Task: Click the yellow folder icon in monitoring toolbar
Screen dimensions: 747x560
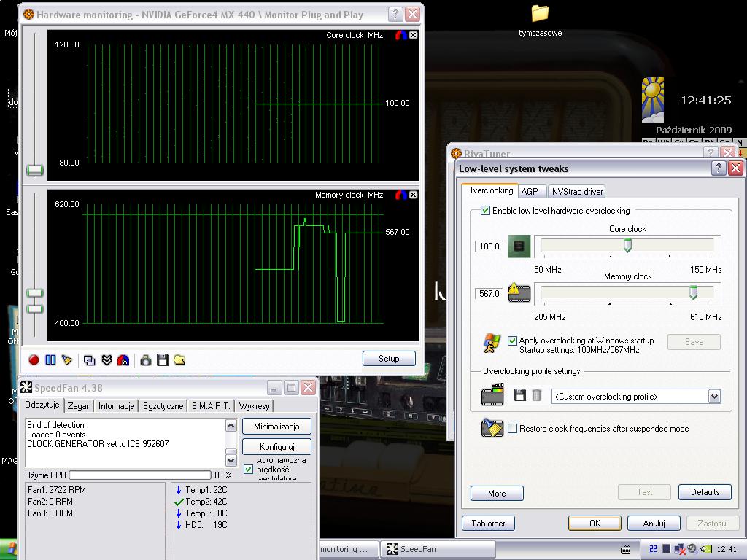Action: pos(179,359)
